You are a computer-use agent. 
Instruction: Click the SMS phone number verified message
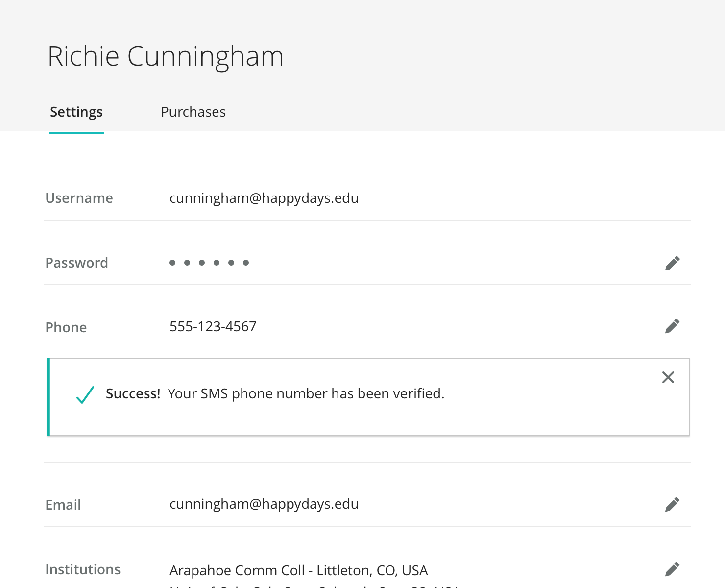[x=306, y=394]
